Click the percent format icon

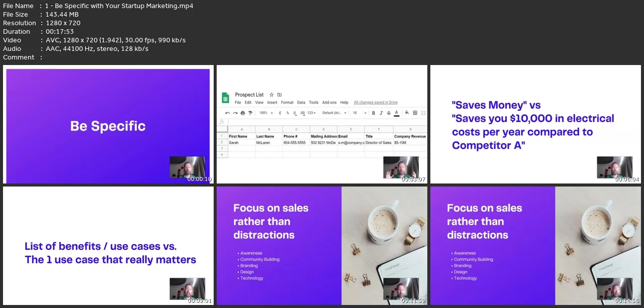(x=288, y=113)
